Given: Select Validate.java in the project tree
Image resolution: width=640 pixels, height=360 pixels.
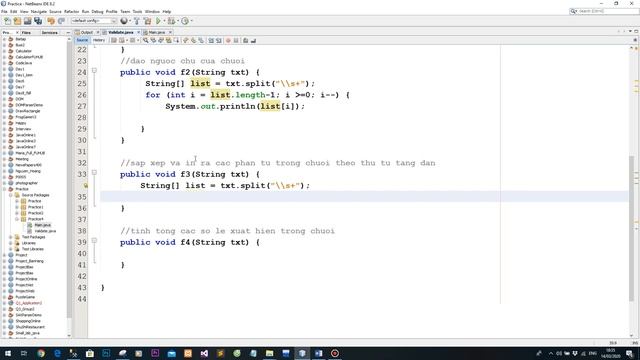Looking at the screenshot, I should click(x=45, y=231).
